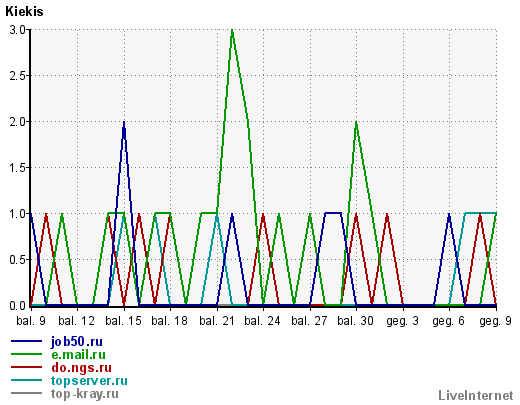Click the geg. 9 axis label

[495, 321]
